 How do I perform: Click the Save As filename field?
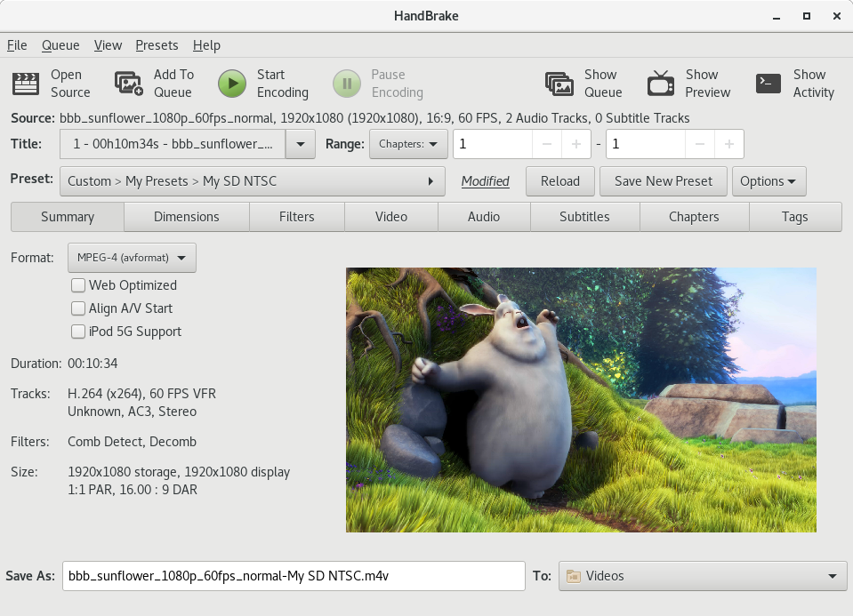[294, 576]
